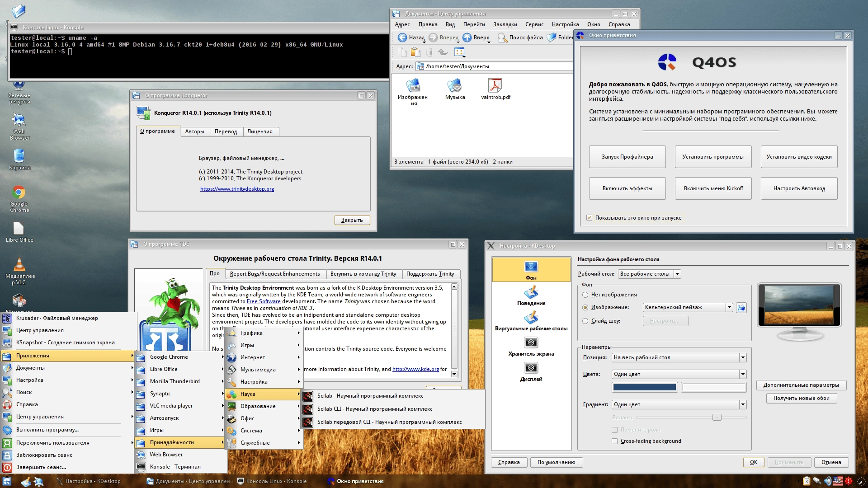Screen dimensions: 868x488
Task: Click the paste clipboard icon in the file manager toolbar
Action: pos(415,52)
